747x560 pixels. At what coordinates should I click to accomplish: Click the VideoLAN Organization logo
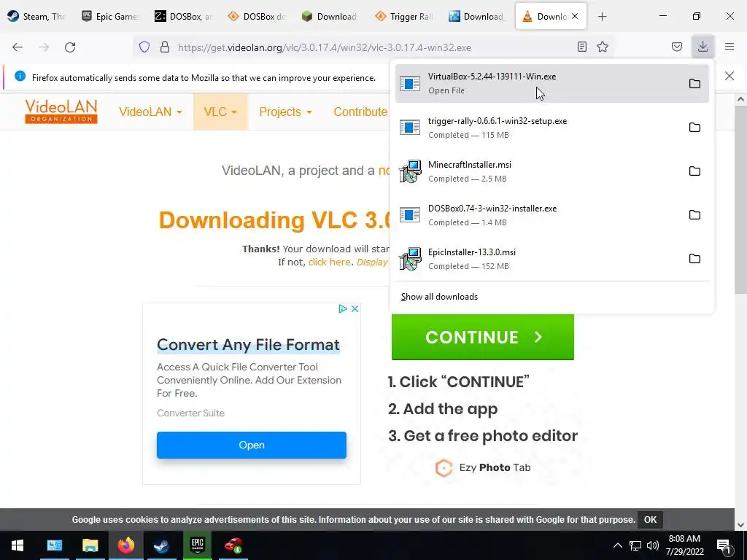click(61, 112)
